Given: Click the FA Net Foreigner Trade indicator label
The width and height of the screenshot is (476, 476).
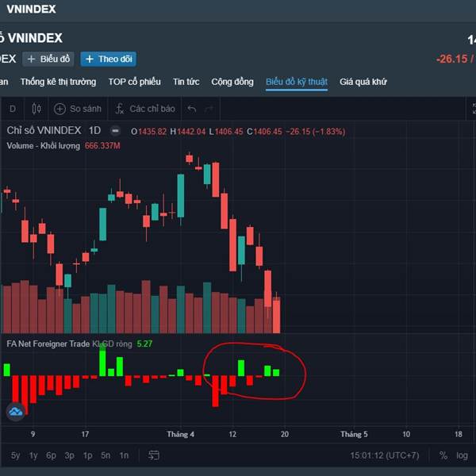Looking at the screenshot, I should click(48, 344).
